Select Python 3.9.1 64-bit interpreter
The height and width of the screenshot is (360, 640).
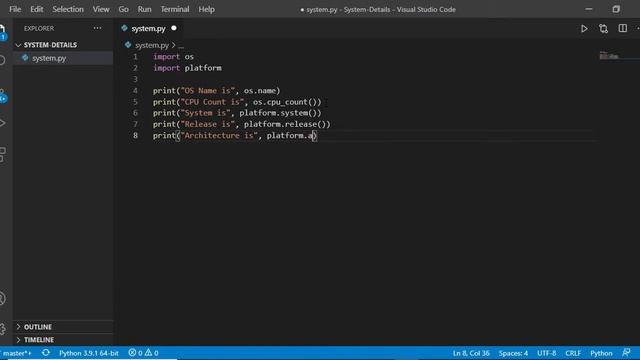point(89,353)
